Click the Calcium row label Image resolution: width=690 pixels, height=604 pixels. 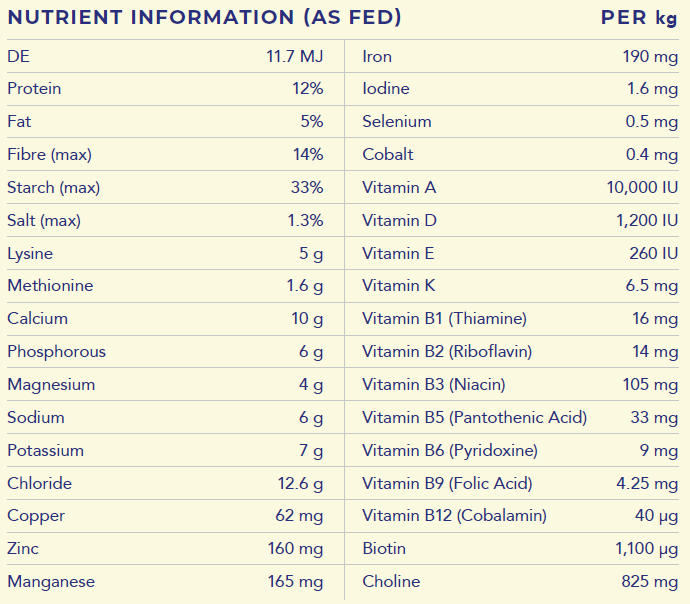click(x=37, y=319)
